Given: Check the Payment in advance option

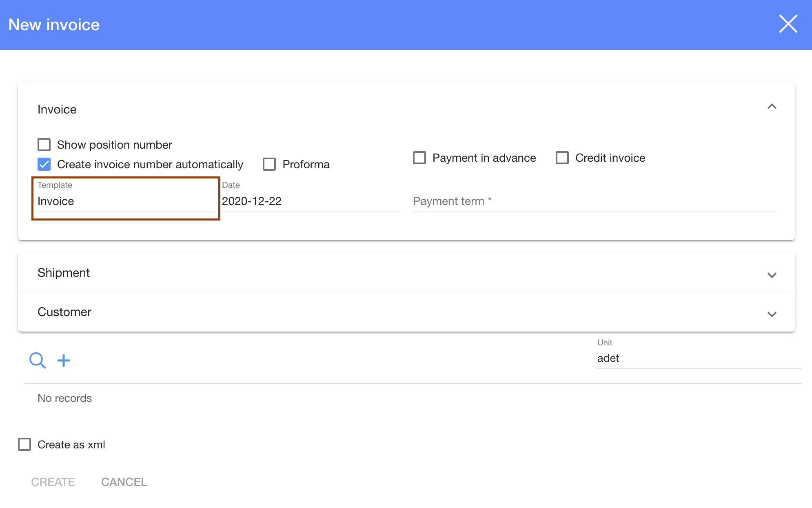Looking at the screenshot, I should (419, 158).
